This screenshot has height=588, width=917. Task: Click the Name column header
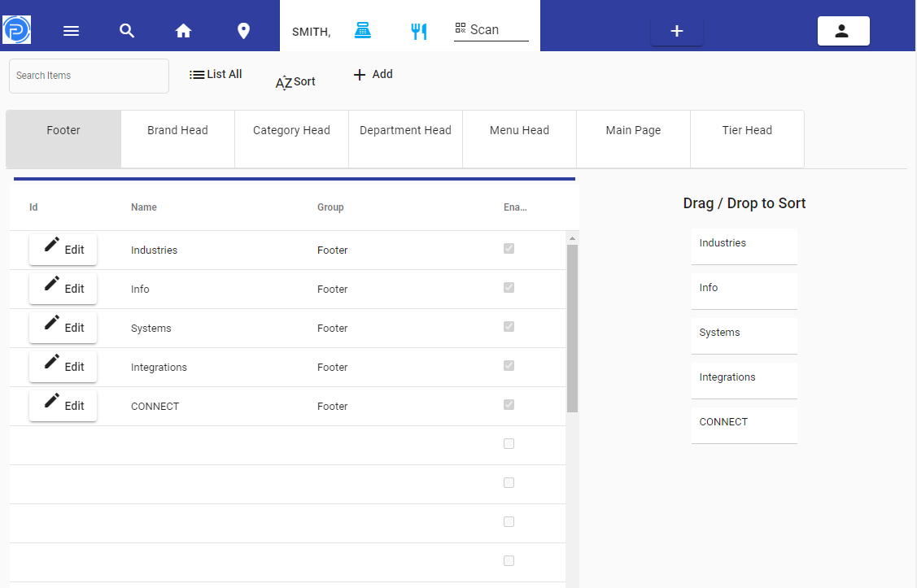tap(144, 207)
